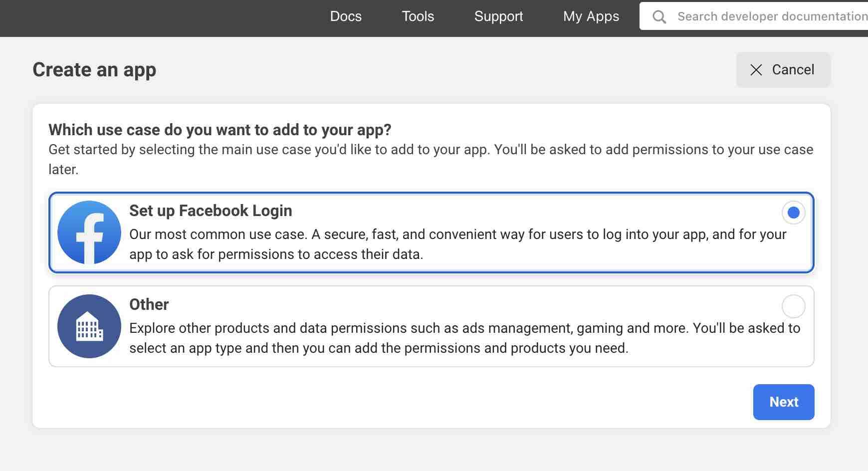The height and width of the screenshot is (471, 868).
Task: Click the magnifying glass search icon
Action: click(x=659, y=17)
